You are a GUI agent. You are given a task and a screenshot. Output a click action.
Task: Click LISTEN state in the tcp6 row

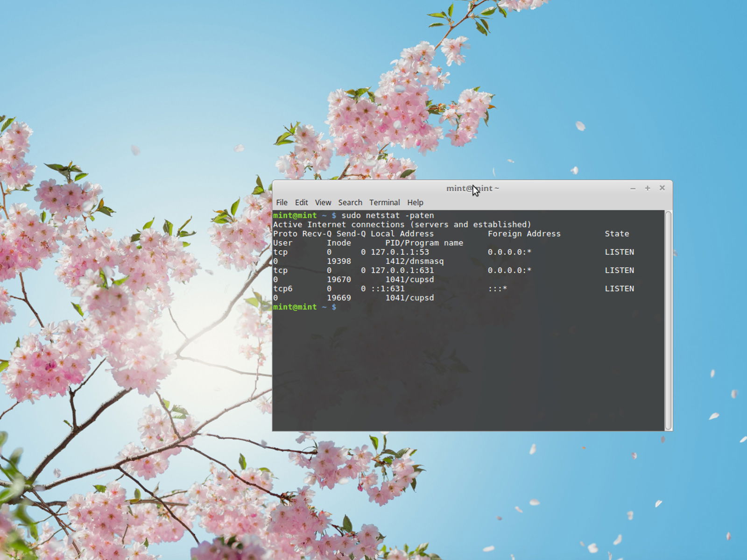[x=620, y=289]
